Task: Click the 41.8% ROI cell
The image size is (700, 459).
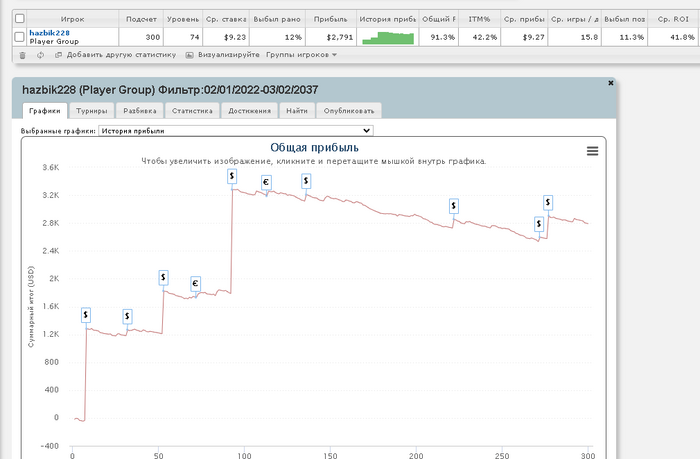Action: tap(673, 37)
